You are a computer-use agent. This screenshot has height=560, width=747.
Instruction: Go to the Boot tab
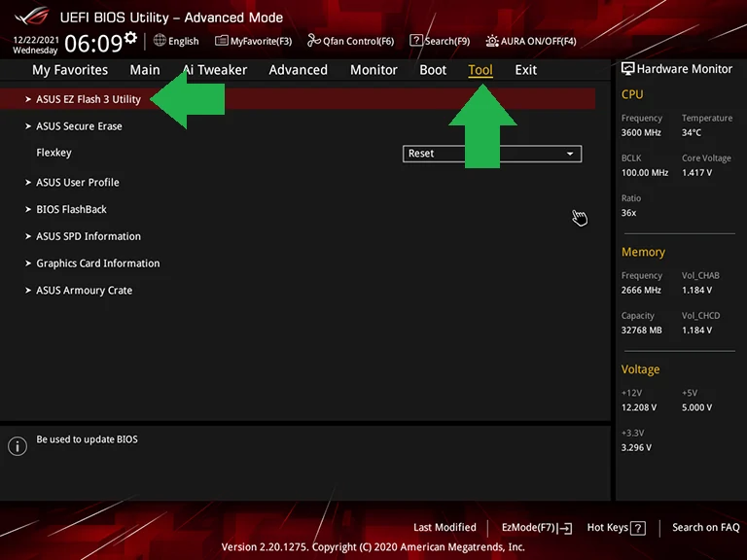pos(433,70)
